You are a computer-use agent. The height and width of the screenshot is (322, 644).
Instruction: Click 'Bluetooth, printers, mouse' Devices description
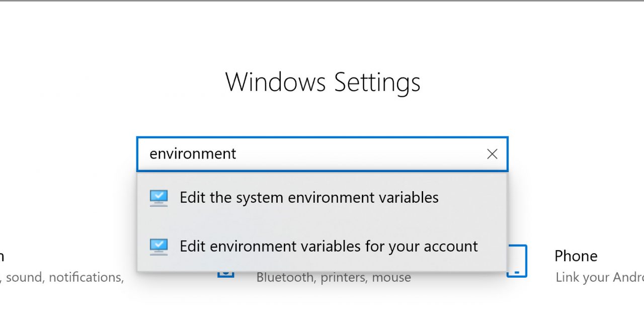pos(333,277)
